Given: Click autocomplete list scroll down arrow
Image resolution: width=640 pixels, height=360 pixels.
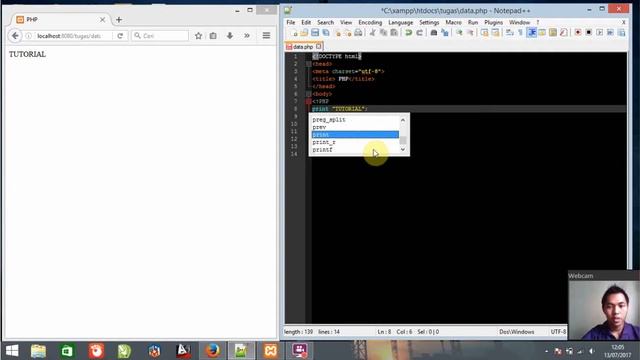Looking at the screenshot, I should [403, 149].
